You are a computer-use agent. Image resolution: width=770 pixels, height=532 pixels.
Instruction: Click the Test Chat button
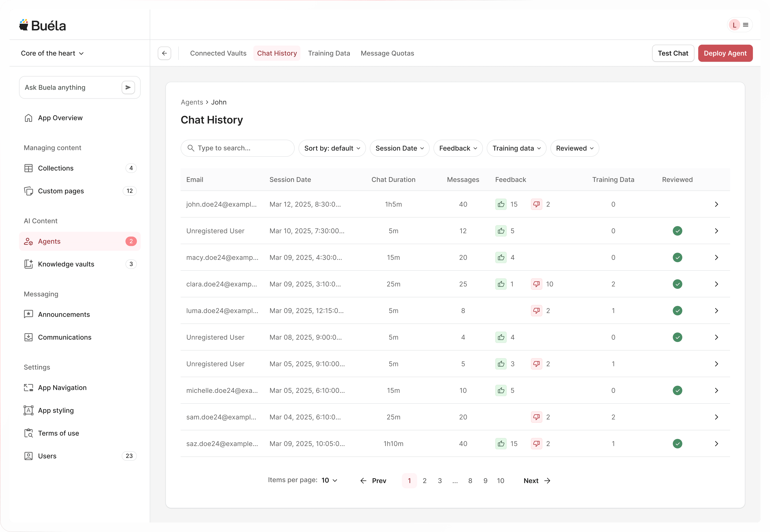[x=673, y=53]
